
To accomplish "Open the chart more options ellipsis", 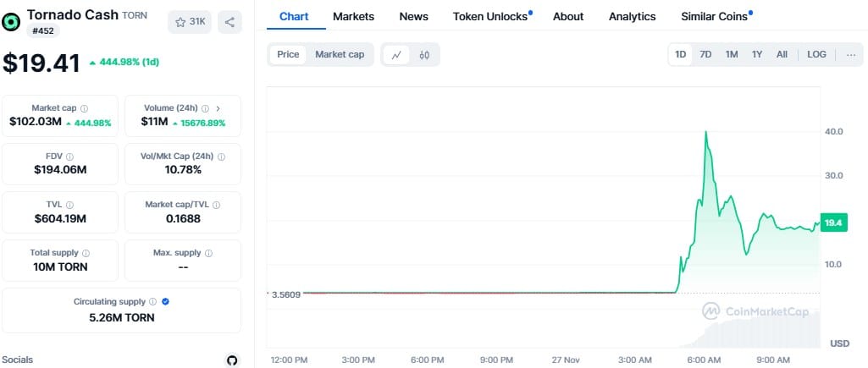I will 851,54.
